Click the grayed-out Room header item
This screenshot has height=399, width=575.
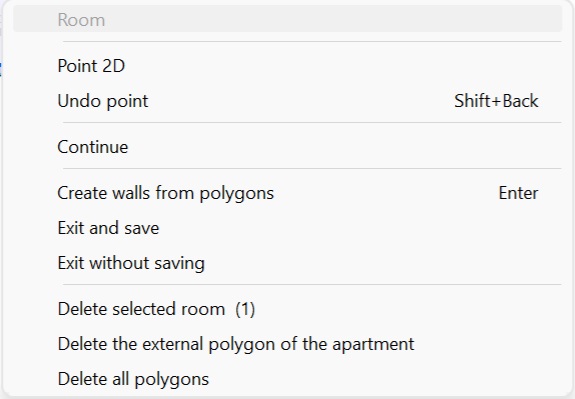[x=288, y=19]
